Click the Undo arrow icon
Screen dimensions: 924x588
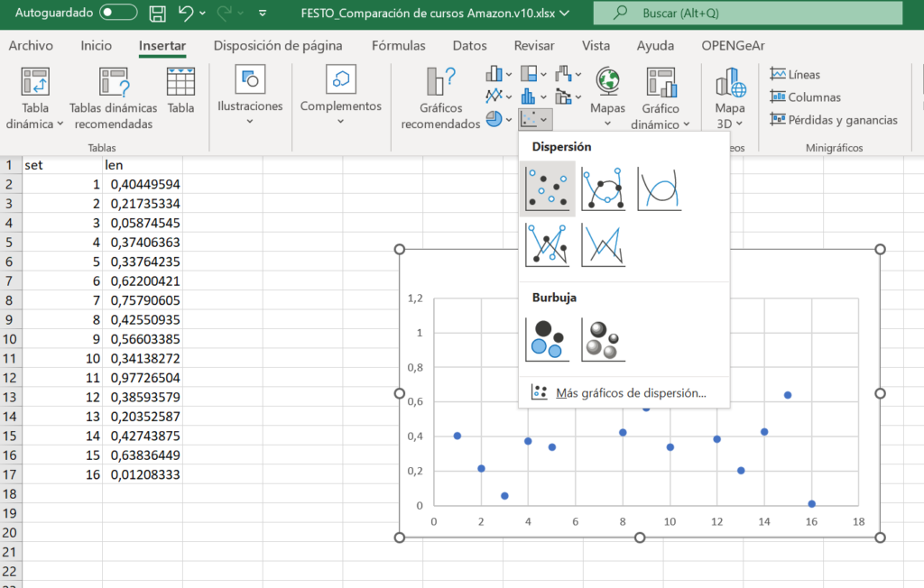[186, 13]
